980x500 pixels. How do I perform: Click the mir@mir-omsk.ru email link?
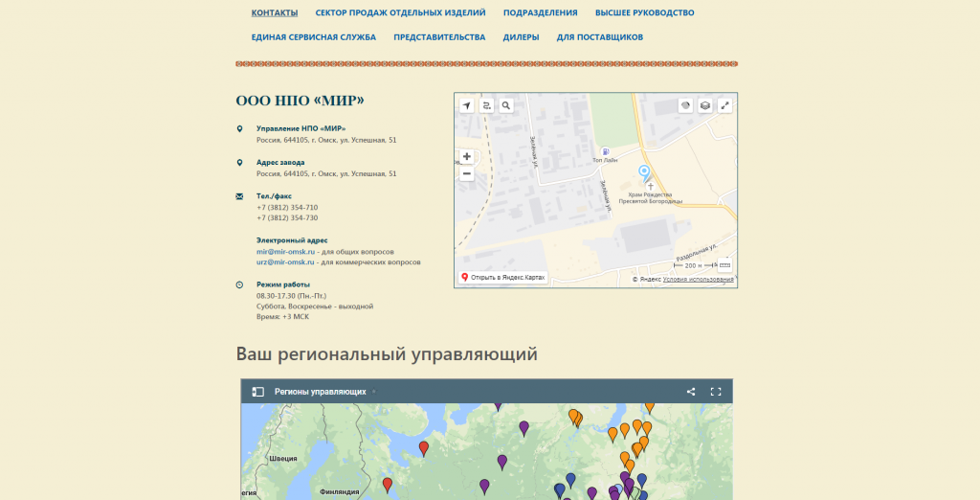pos(285,251)
